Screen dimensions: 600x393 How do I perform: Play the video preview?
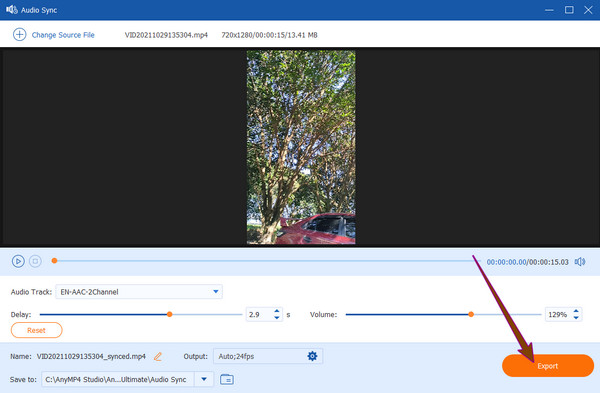tap(18, 261)
